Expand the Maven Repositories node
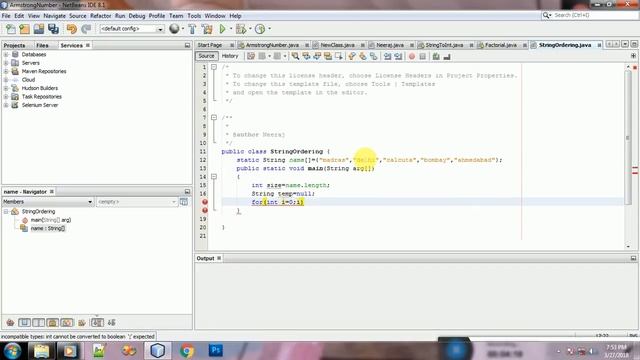This screenshot has width=640, height=360. point(6,71)
